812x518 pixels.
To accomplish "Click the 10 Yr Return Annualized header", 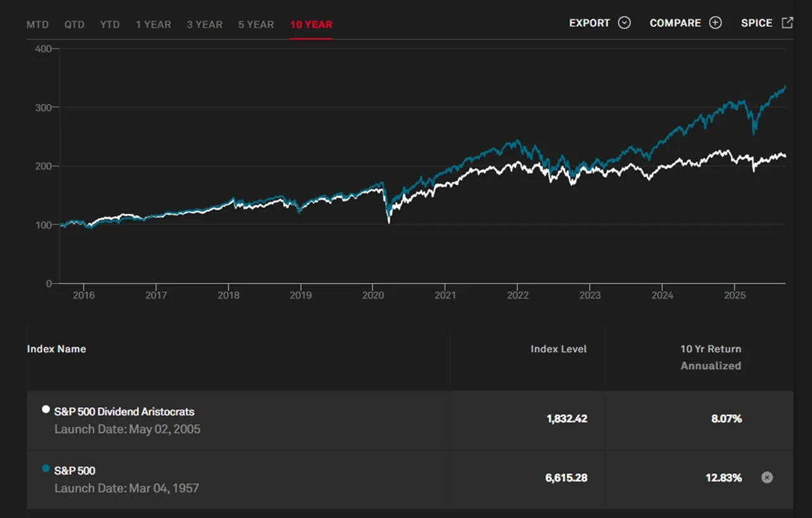I will 710,357.
